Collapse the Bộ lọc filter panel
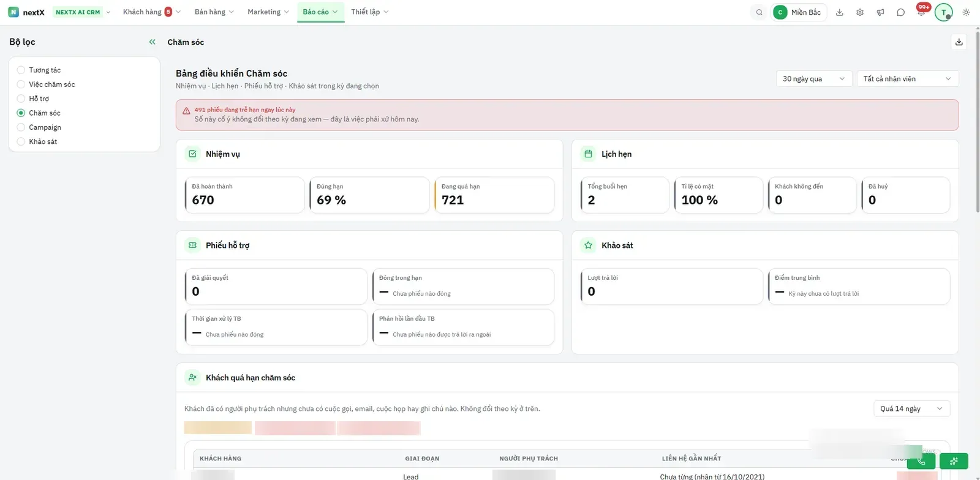 (x=152, y=42)
